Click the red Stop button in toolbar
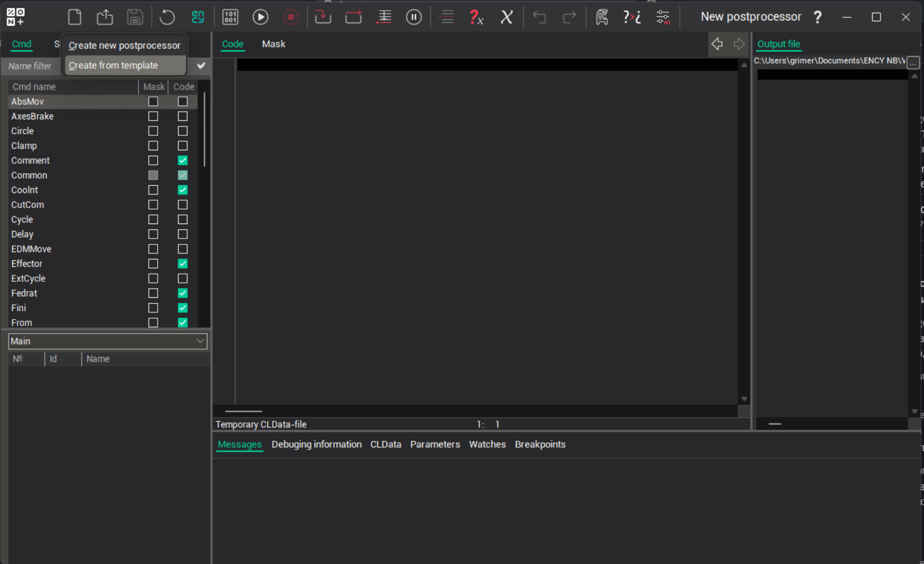This screenshot has height=564, width=924. point(291,17)
